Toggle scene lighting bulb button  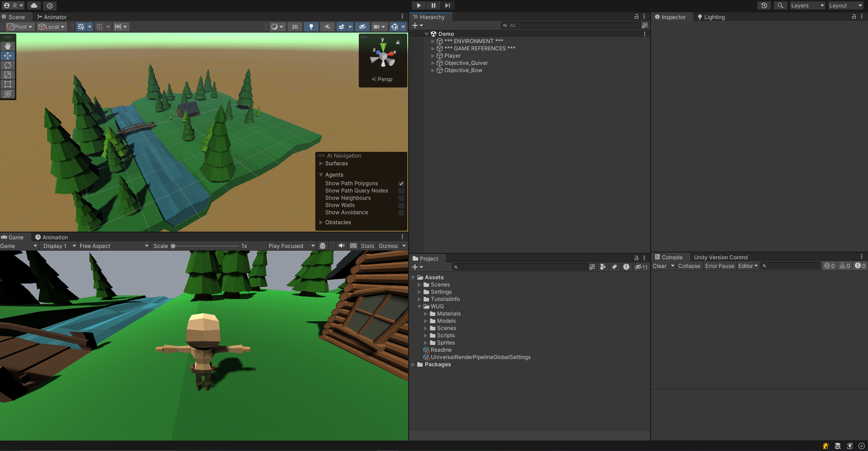point(311,27)
